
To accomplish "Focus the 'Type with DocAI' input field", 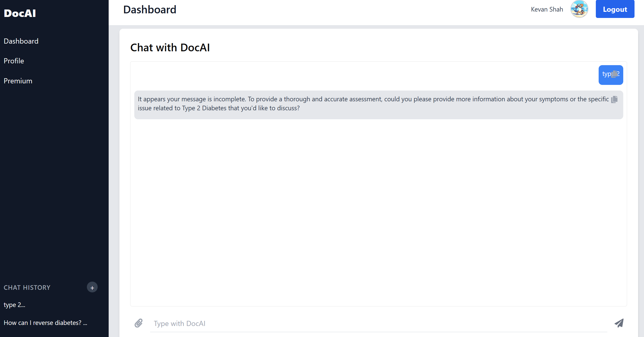I will [x=378, y=324].
